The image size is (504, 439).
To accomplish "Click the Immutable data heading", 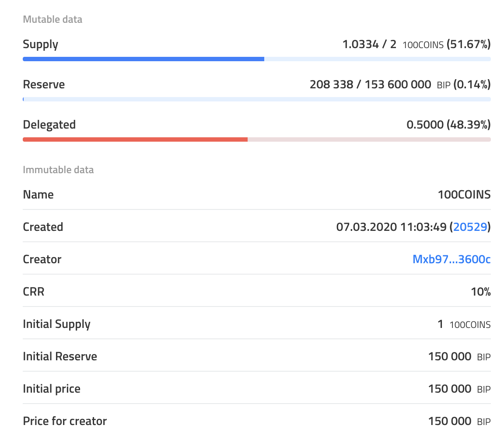I will (58, 170).
